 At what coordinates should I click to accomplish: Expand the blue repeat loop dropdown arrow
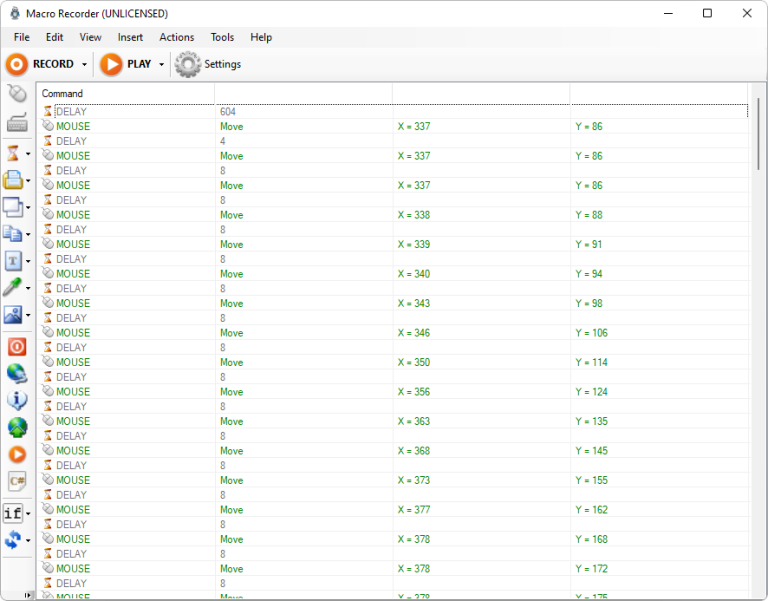(x=28, y=541)
